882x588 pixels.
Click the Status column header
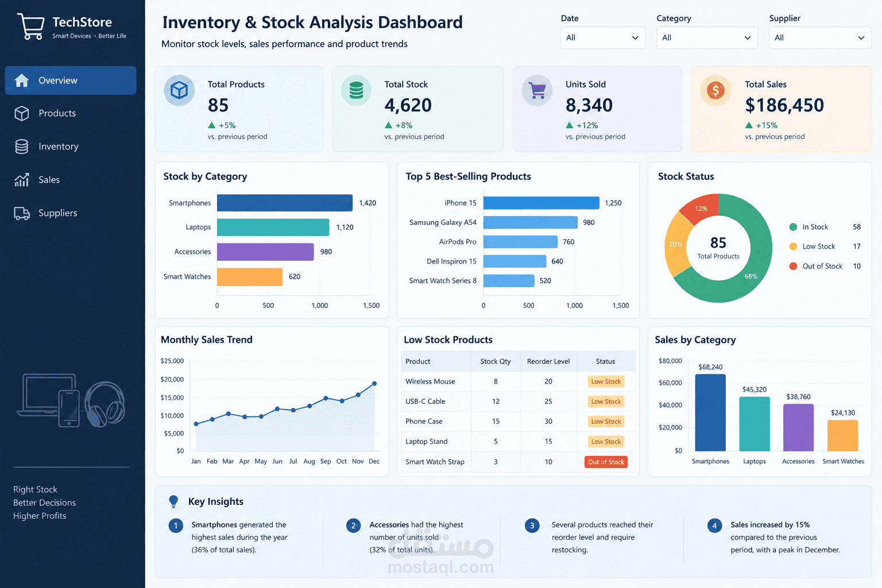click(x=605, y=361)
